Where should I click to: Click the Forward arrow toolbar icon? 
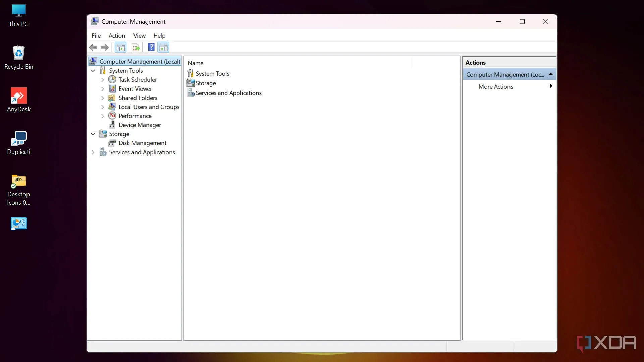point(105,47)
